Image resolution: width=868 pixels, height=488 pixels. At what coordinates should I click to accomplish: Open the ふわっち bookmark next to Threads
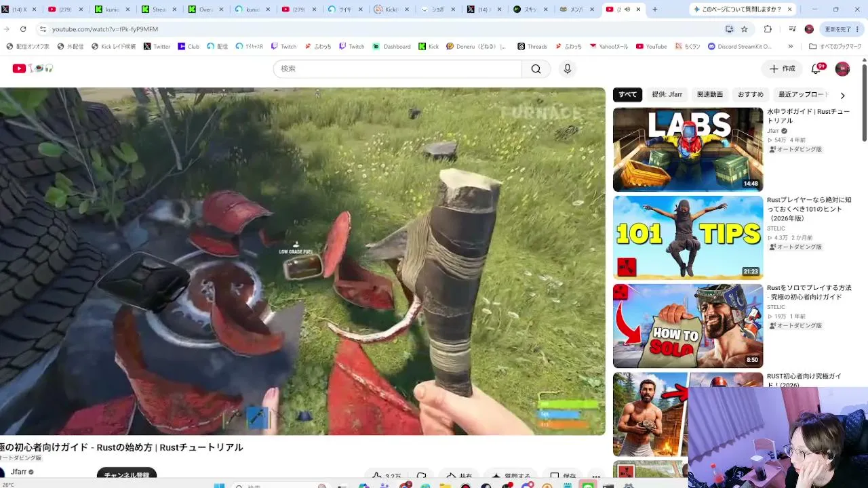pyautogui.click(x=568, y=47)
